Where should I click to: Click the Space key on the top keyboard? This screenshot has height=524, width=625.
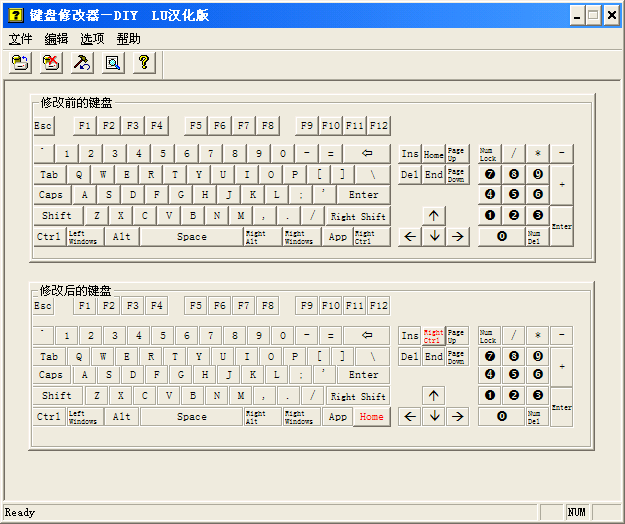pos(191,237)
